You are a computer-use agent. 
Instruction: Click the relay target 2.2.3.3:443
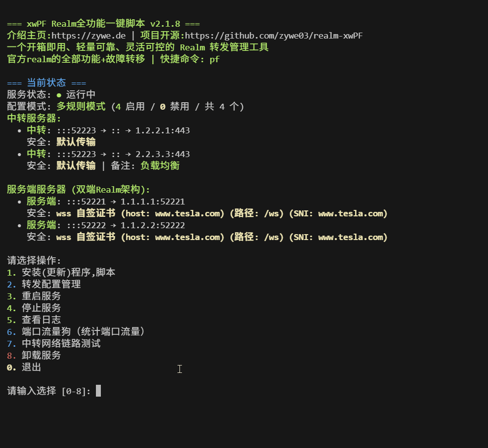pos(163,154)
